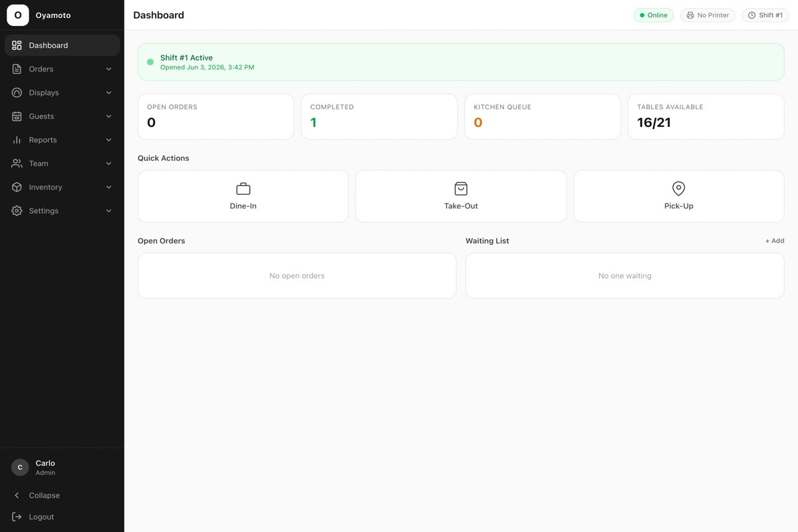The width and height of the screenshot is (798, 532).
Task: Open the Orders sidebar label
Action: [41, 69]
